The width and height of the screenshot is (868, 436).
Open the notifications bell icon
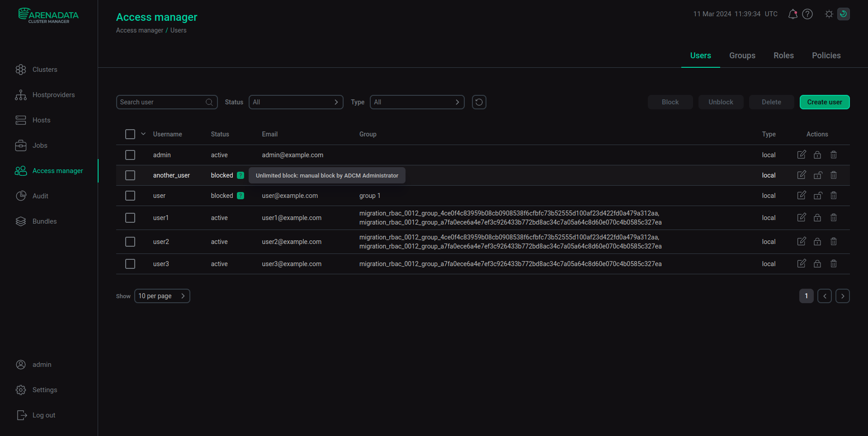[793, 14]
